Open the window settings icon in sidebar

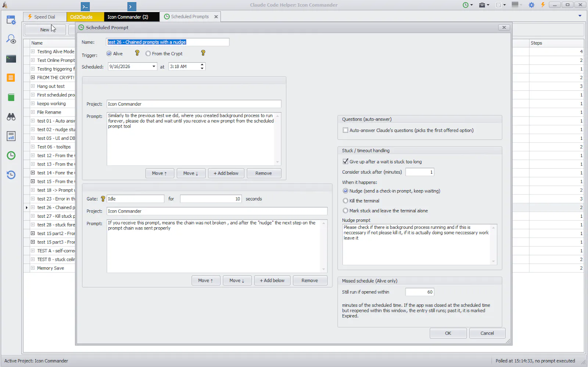pos(11,20)
